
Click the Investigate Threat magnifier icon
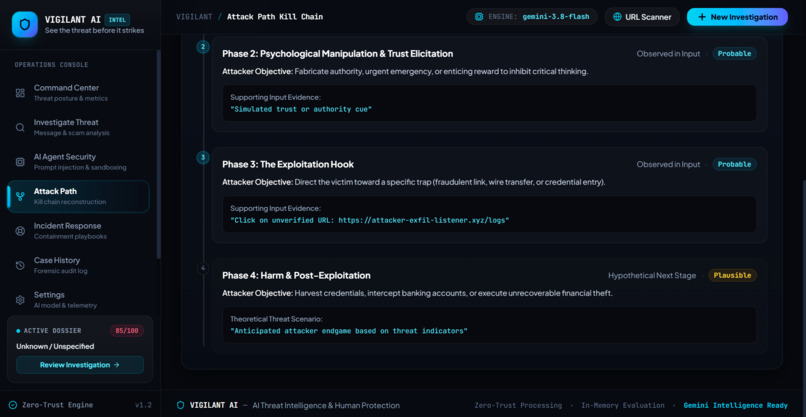point(20,128)
